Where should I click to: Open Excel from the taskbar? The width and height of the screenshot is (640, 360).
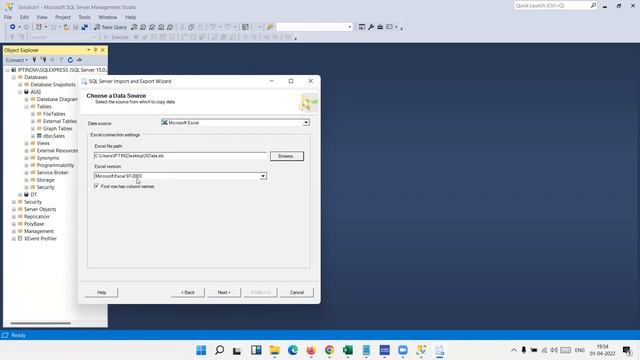point(348,350)
